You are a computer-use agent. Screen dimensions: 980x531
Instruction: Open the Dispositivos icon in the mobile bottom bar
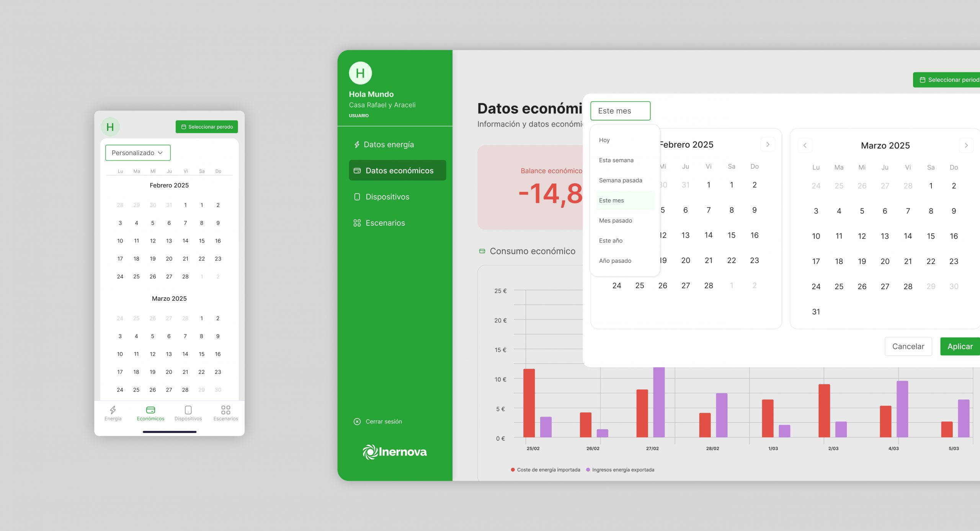(188, 410)
